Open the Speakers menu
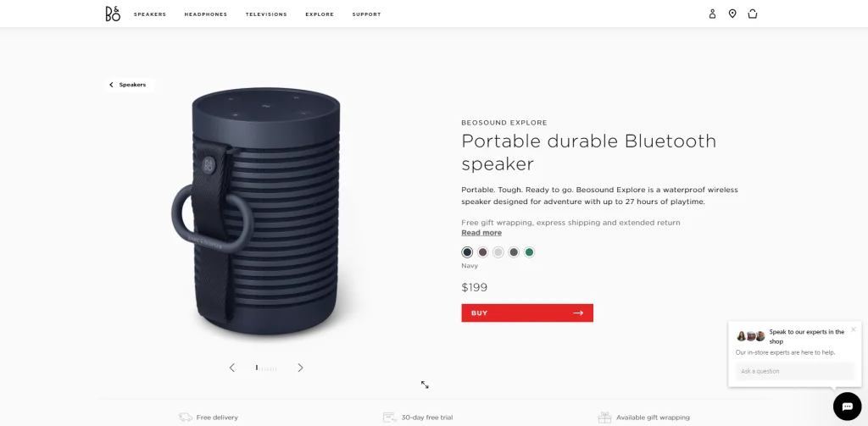This screenshot has height=426, width=868. coord(150,14)
